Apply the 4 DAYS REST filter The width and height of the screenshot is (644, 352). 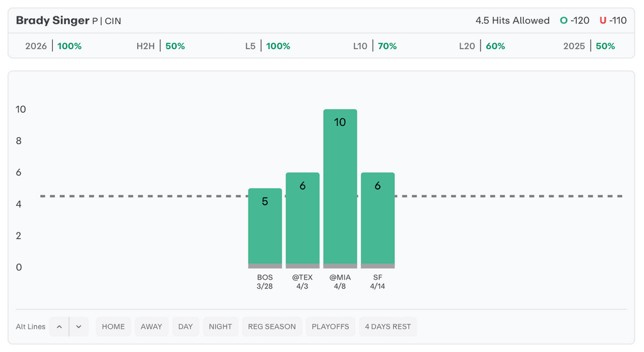click(388, 327)
